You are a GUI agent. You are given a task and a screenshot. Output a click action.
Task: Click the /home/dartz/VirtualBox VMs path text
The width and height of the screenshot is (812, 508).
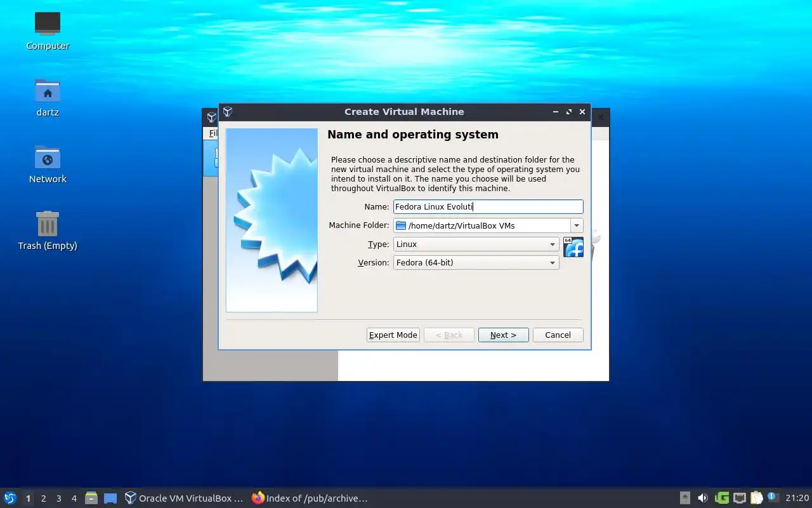pyautogui.click(x=462, y=225)
